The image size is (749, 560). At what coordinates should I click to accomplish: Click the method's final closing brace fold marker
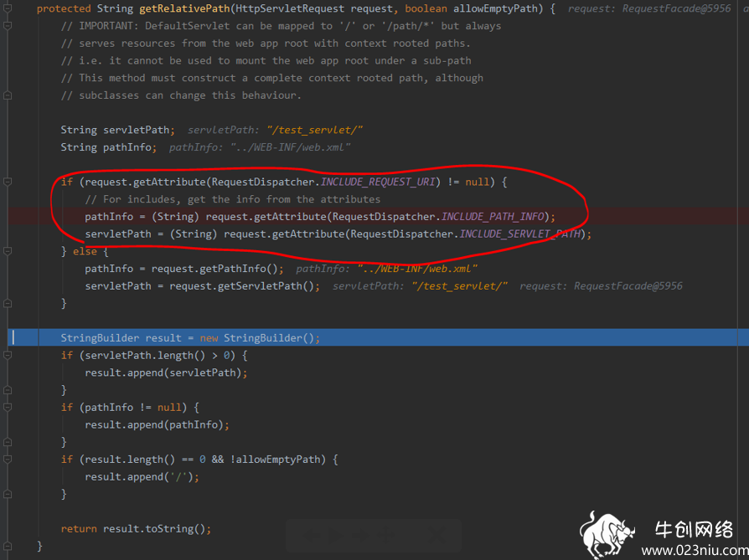(x=8, y=546)
